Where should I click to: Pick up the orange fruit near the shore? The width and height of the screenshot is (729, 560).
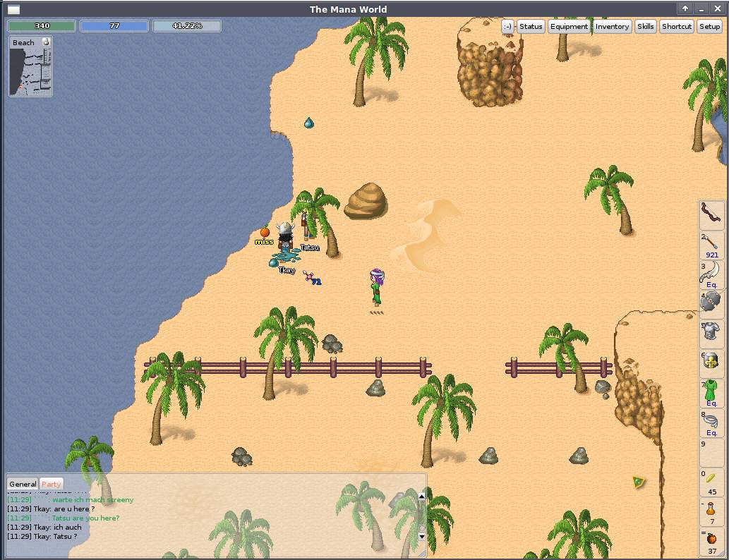(x=265, y=231)
